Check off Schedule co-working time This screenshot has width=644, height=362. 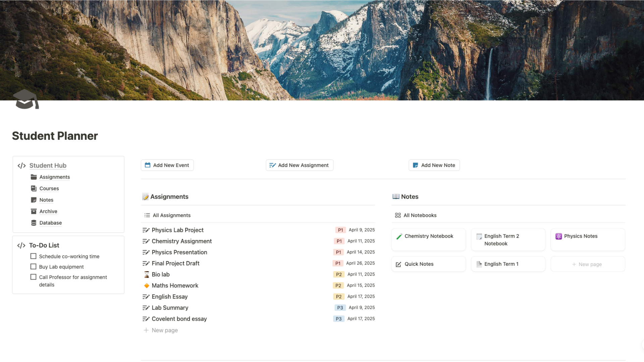[x=33, y=256]
